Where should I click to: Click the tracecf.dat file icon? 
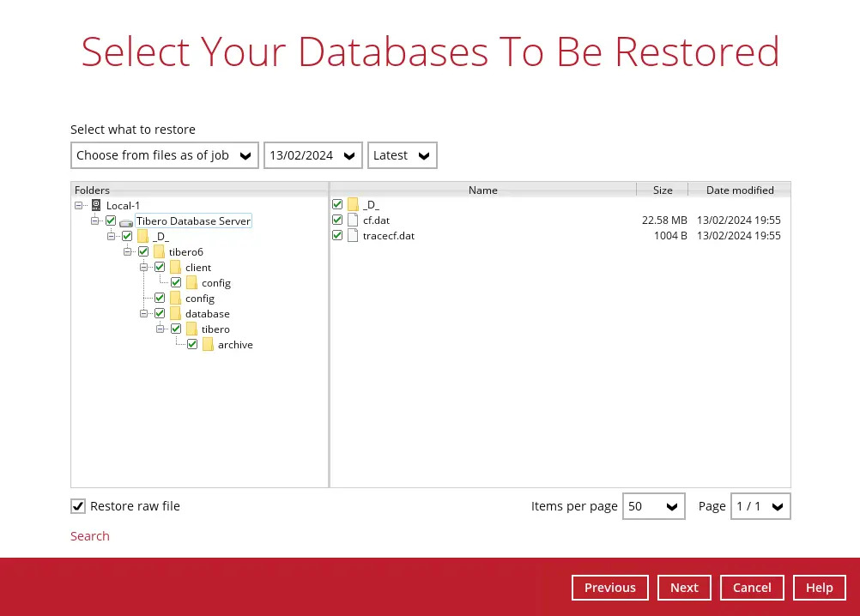[x=353, y=235]
